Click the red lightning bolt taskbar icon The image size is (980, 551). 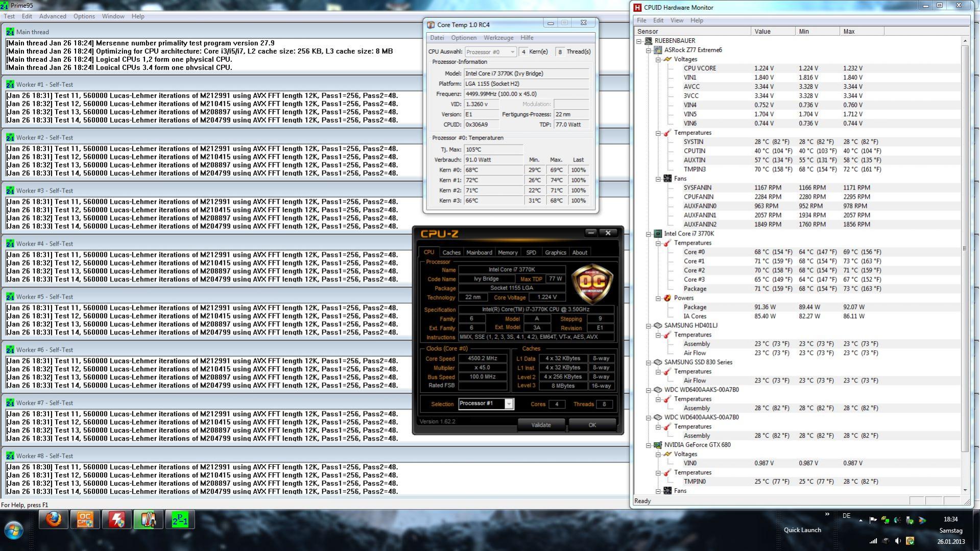click(x=117, y=520)
